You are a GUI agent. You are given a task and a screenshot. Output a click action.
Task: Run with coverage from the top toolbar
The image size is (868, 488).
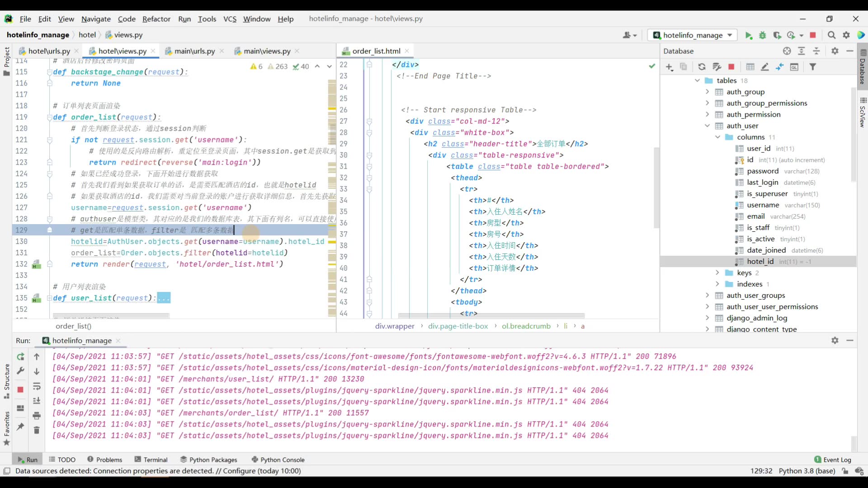pos(777,35)
